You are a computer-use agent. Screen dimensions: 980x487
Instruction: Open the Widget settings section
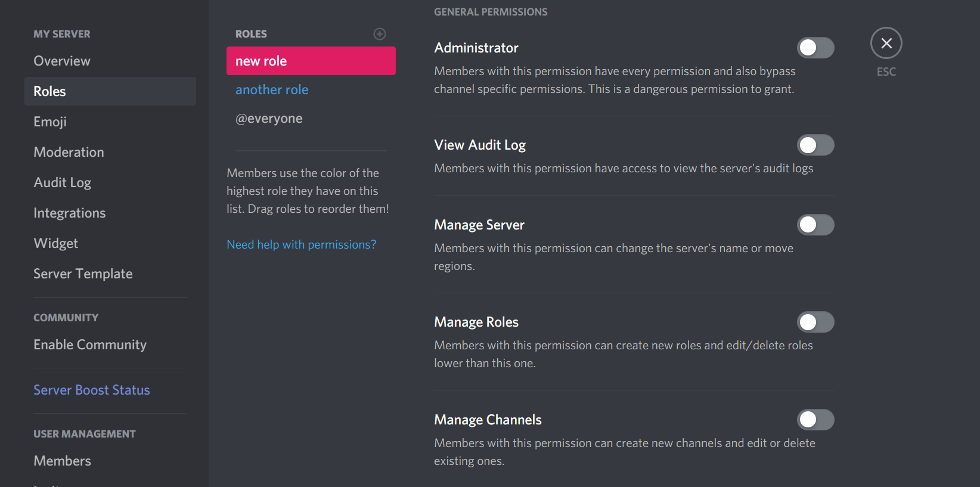click(55, 243)
